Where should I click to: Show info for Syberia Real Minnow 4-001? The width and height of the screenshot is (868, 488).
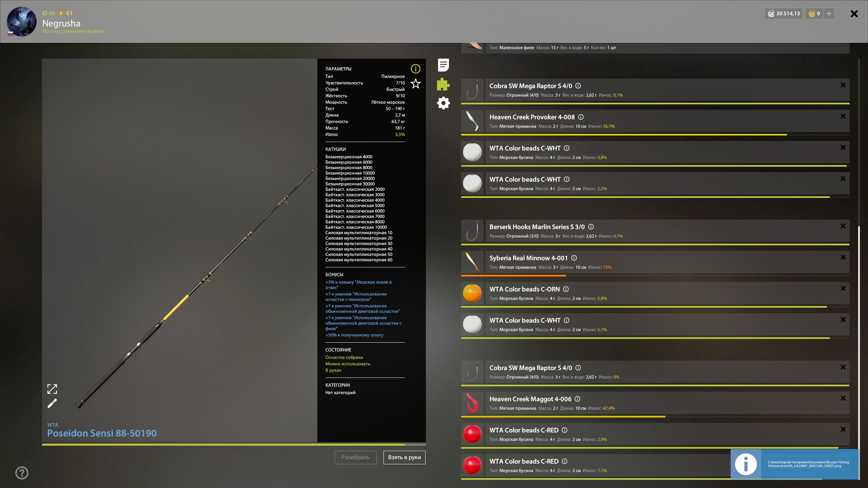(574, 258)
